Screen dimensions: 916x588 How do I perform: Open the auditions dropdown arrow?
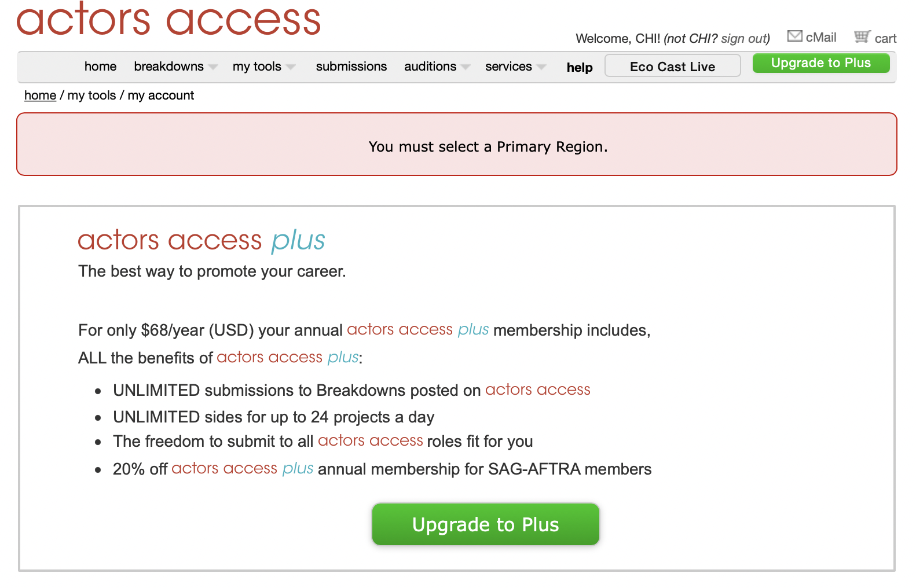tap(466, 67)
